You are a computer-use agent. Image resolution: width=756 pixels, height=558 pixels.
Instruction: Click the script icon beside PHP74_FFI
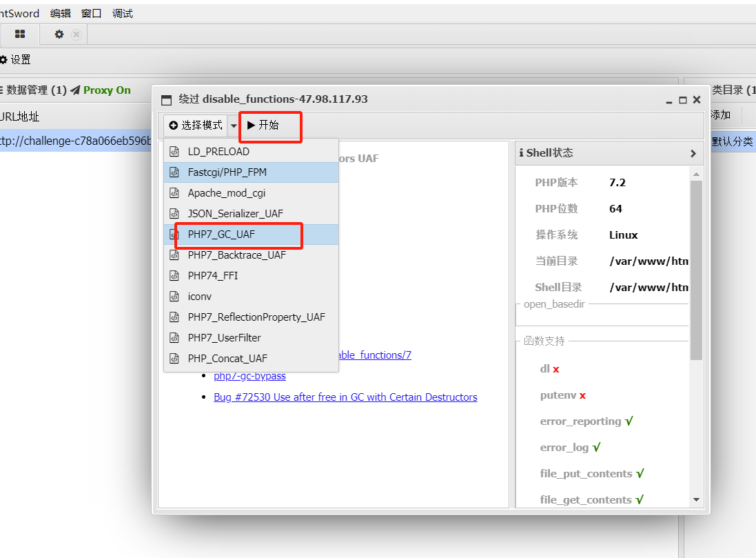[x=174, y=275]
